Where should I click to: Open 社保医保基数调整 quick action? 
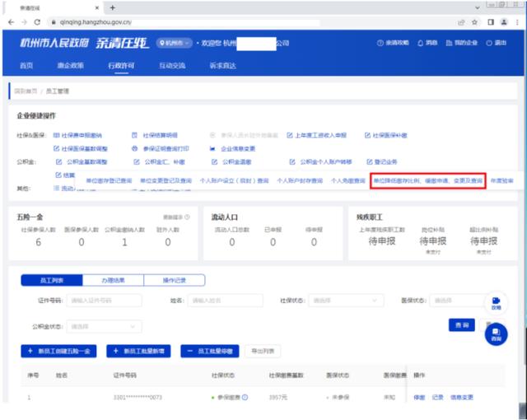tap(81, 148)
